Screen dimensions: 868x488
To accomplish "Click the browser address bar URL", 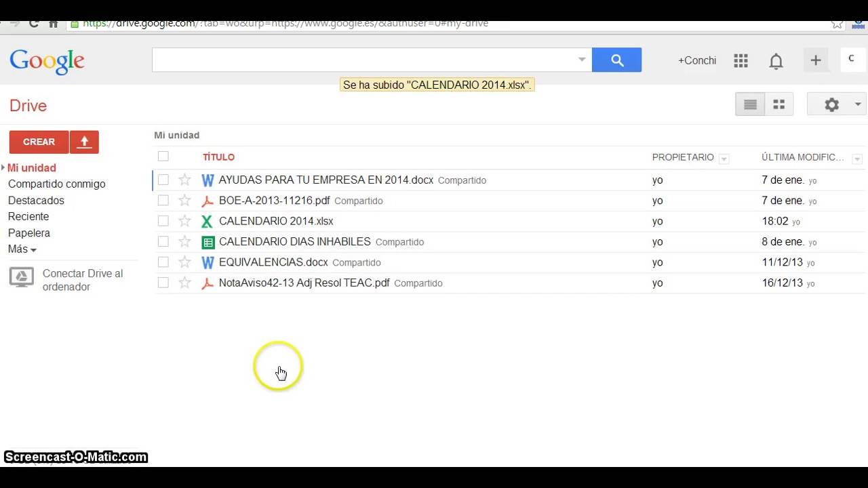I will (x=285, y=23).
